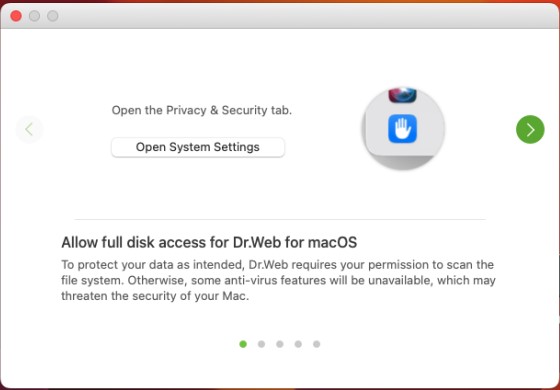The width and height of the screenshot is (560, 390).
Task: Click the grayed-out zoom window button
Action: [53, 16]
